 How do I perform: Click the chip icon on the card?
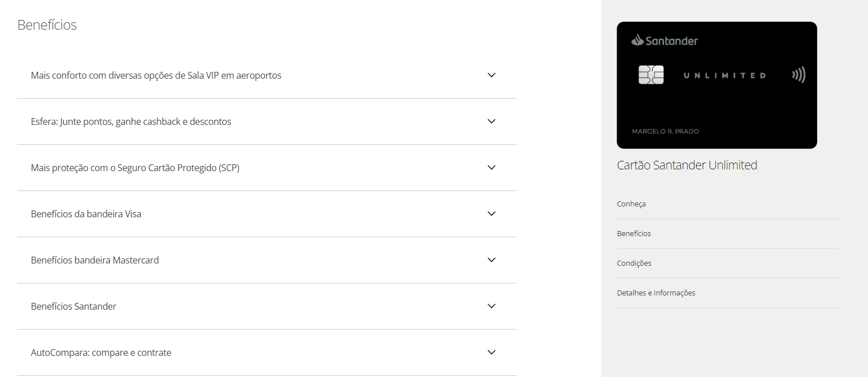coord(651,75)
